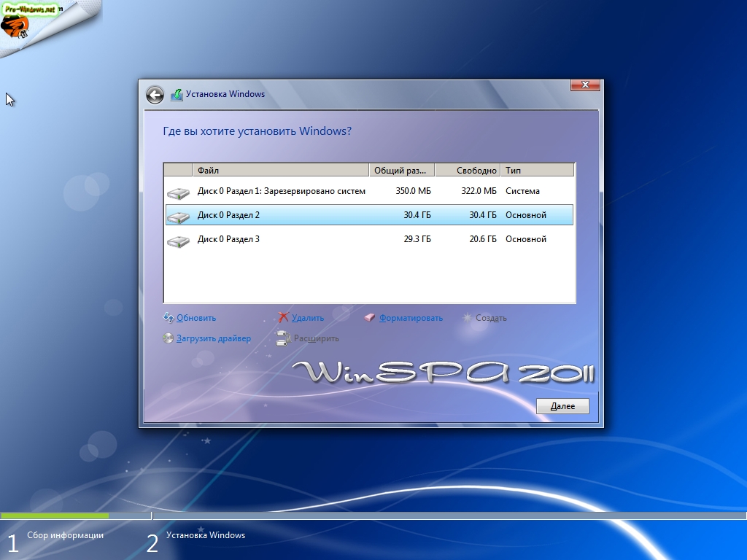The image size is (747, 560).
Task: Click the refresh arrows icon beside Обновить
Action: pos(169,318)
